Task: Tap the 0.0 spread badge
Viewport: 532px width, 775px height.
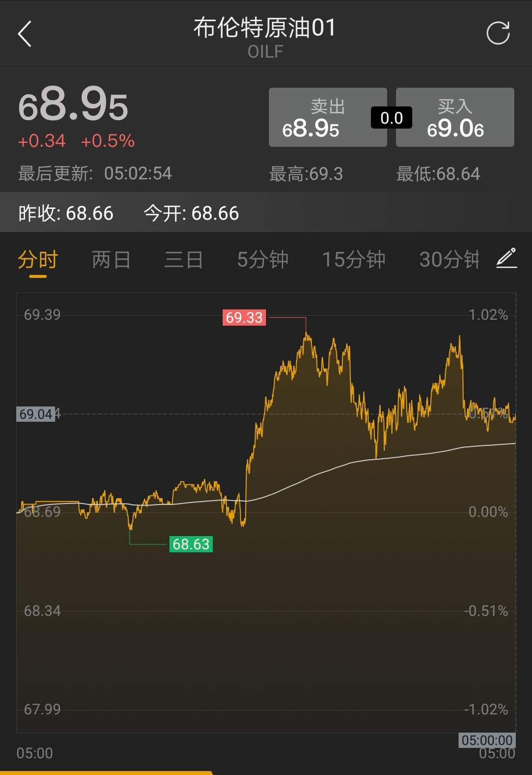Action: (x=392, y=118)
